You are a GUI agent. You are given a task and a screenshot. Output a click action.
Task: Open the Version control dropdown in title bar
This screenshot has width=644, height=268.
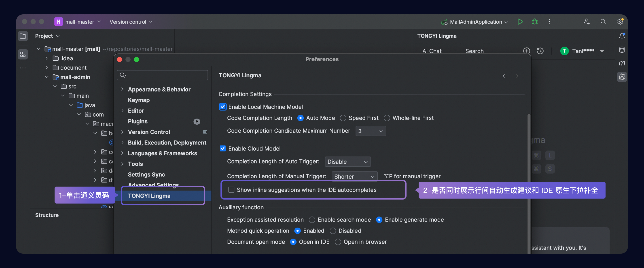pyautogui.click(x=131, y=22)
